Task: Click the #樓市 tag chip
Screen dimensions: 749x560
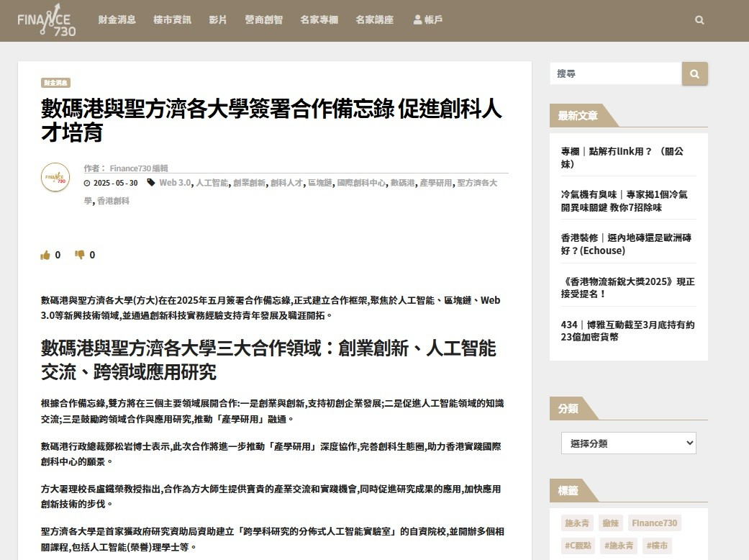Action: click(x=657, y=546)
